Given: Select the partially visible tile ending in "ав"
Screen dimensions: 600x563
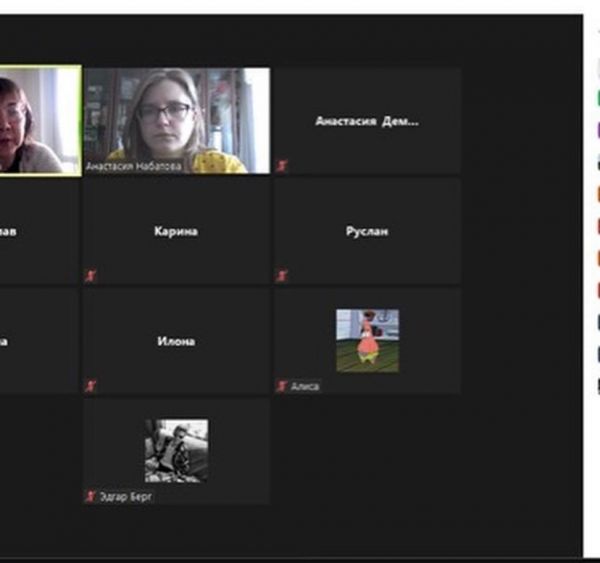Looking at the screenshot, I should click(x=38, y=231).
